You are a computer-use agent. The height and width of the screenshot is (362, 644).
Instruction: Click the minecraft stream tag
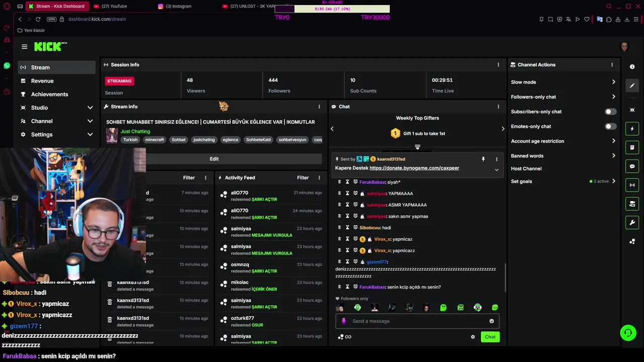click(154, 140)
